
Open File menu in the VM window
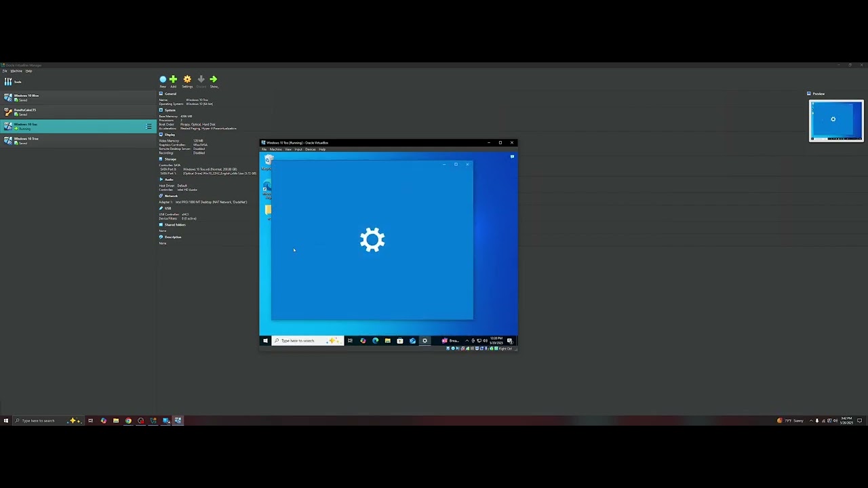tap(264, 149)
